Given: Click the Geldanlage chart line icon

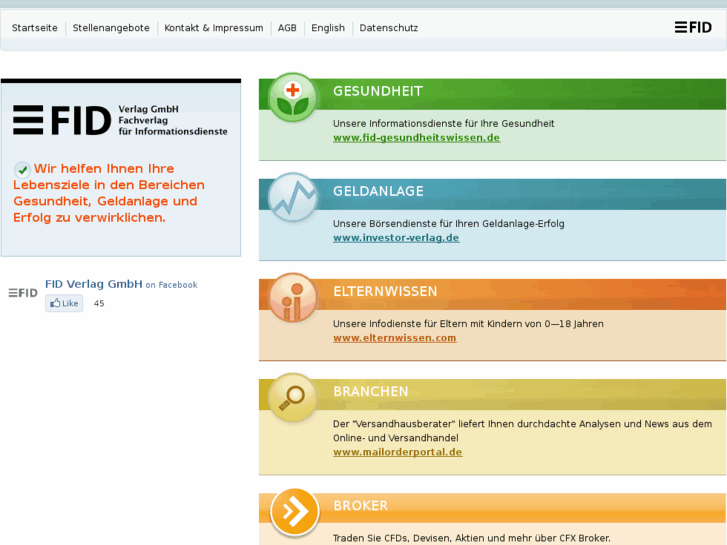Looking at the screenshot, I should coord(293,198).
